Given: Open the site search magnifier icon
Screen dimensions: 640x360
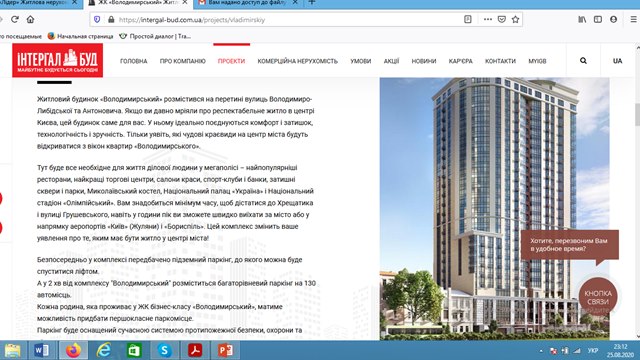Looking at the screenshot, I should 583,60.
